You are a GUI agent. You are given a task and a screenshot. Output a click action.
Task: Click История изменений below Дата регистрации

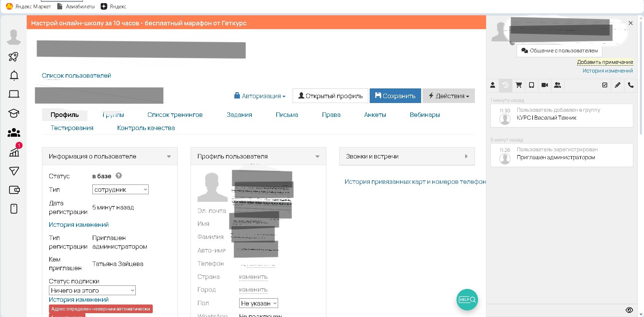[x=79, y=225]
